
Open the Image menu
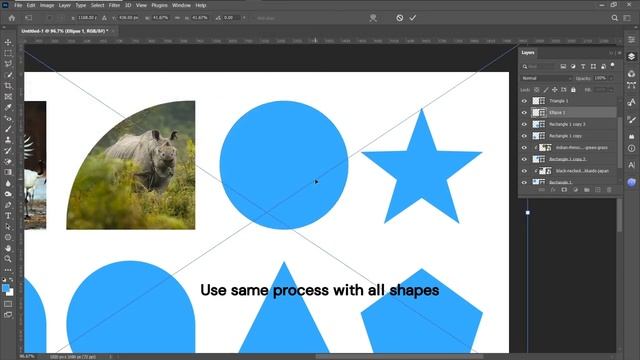tap(47, 5)
